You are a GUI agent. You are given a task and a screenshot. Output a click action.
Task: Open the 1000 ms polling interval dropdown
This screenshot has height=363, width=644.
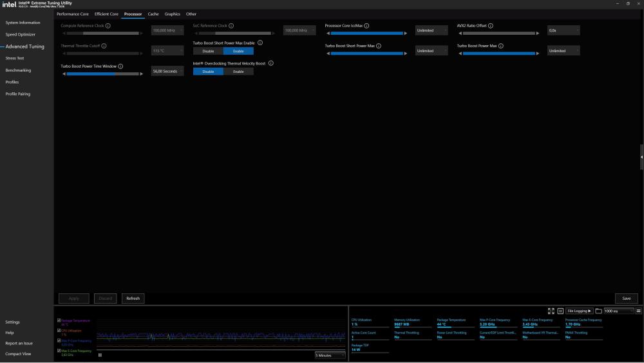tap(618, 311)
